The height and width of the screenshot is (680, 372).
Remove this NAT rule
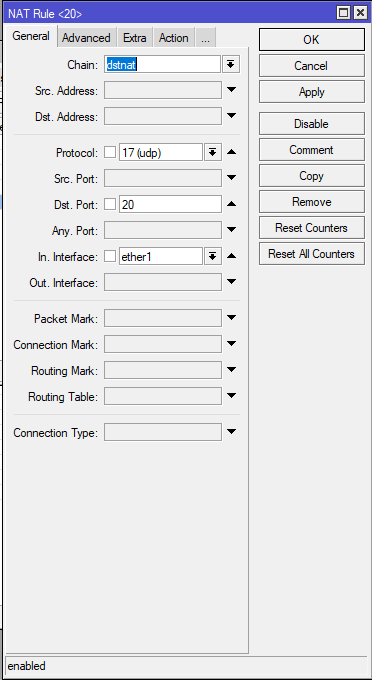tap(312, 202)
